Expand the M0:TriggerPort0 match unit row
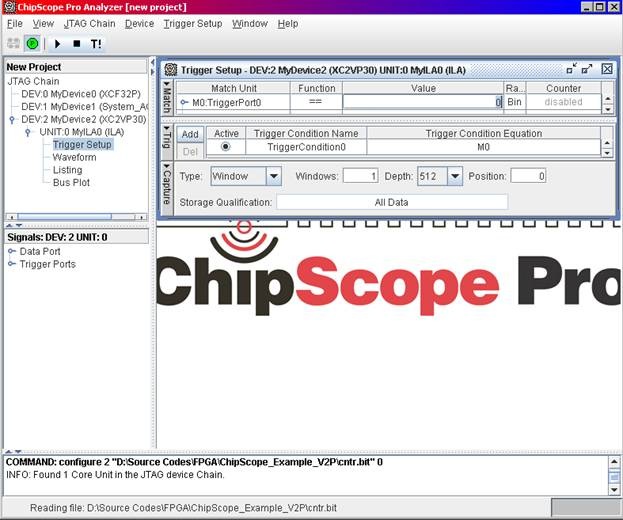 click(x=184, y=102)
